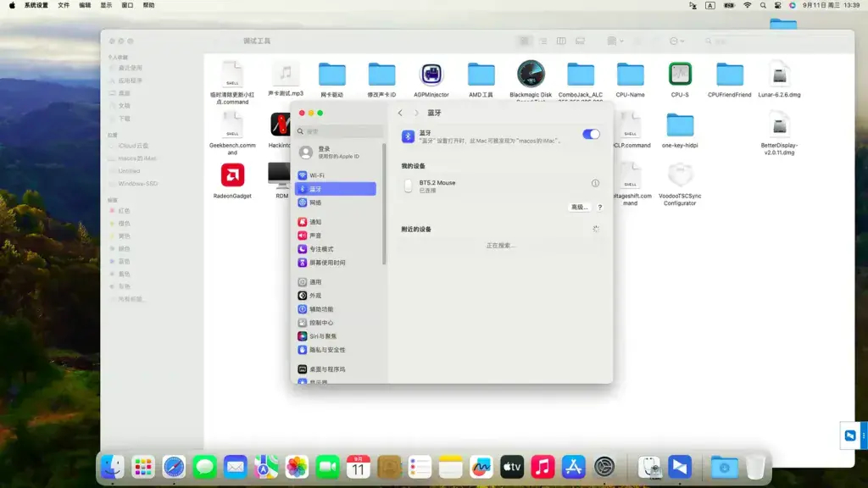This screenshot has width=868, height=488.
Task: Switch Finder to gallery view
Action: (580, 41)
